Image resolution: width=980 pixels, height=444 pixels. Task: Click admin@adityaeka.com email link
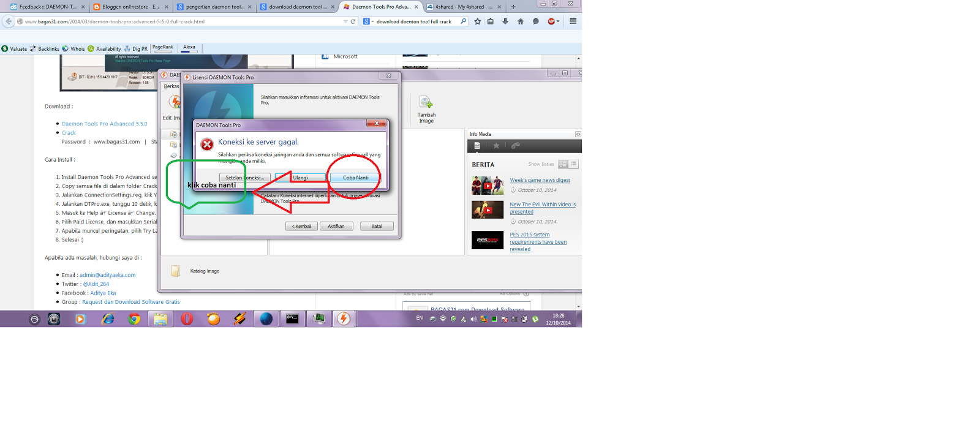coord(107,275)
